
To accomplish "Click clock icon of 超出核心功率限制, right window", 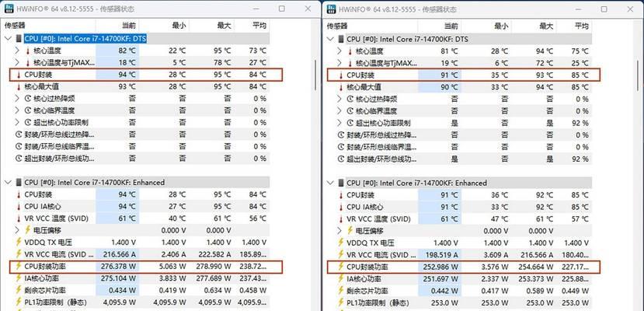I will click(x=350, y=123).
